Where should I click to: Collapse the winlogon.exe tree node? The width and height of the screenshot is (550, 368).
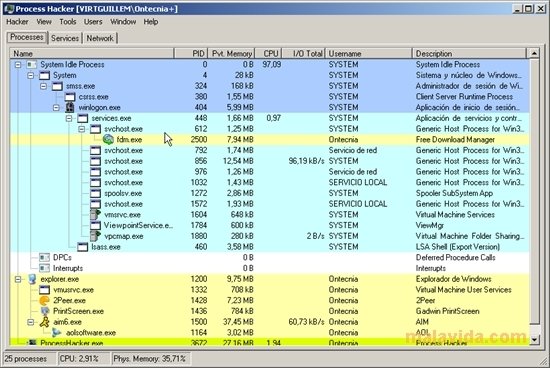(56, 108)
